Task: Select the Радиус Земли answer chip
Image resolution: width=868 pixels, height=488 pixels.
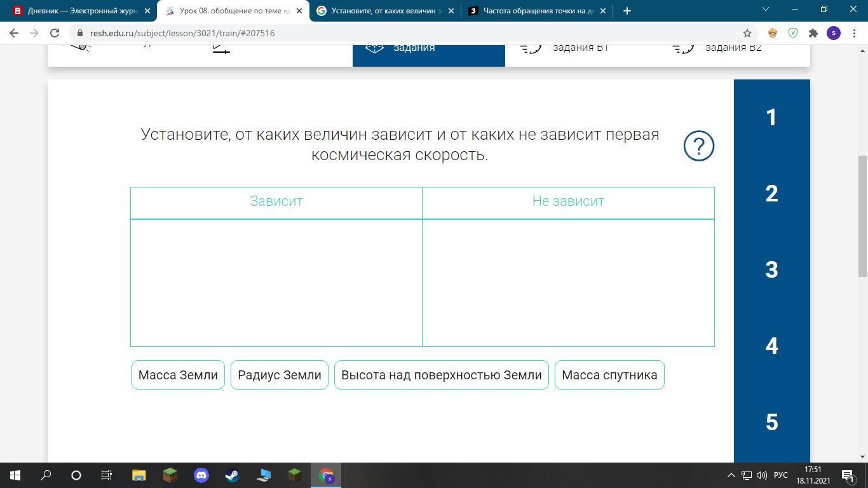Action: click(x=280, y=375)
